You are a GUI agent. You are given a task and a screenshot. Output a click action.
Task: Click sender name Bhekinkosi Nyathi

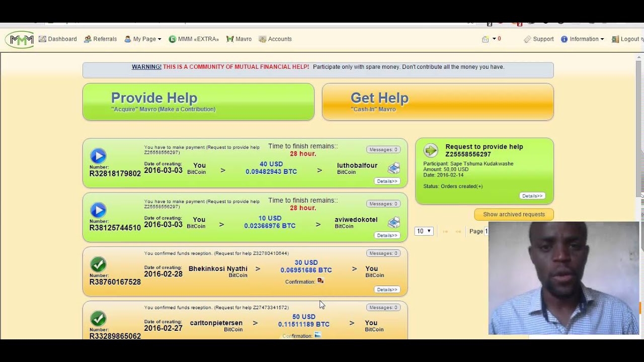click(x=218, y=269)
